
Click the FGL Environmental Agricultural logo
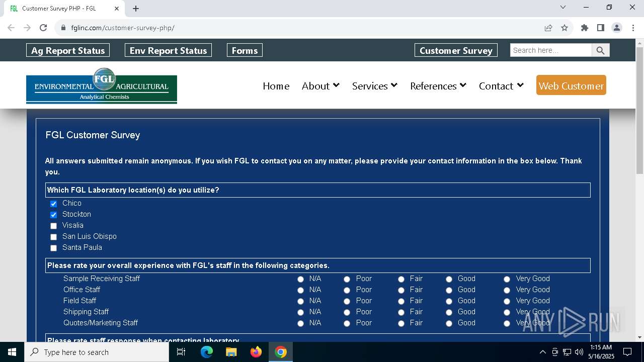[102, 85]
